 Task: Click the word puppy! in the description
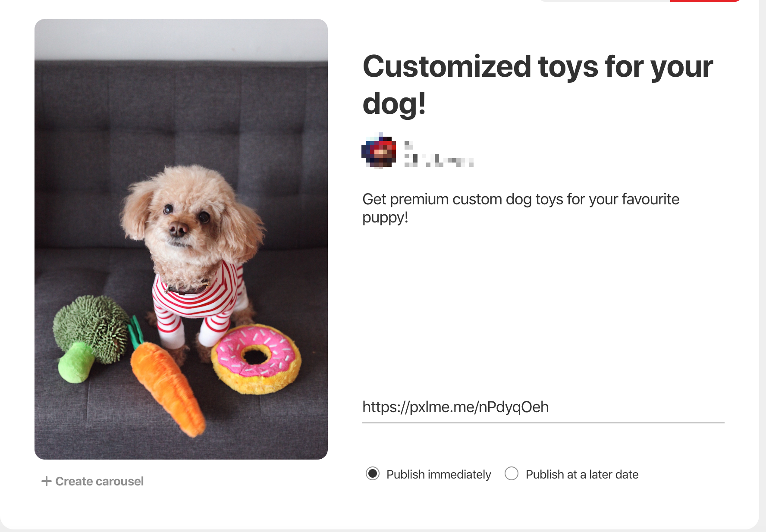[385, 218]
